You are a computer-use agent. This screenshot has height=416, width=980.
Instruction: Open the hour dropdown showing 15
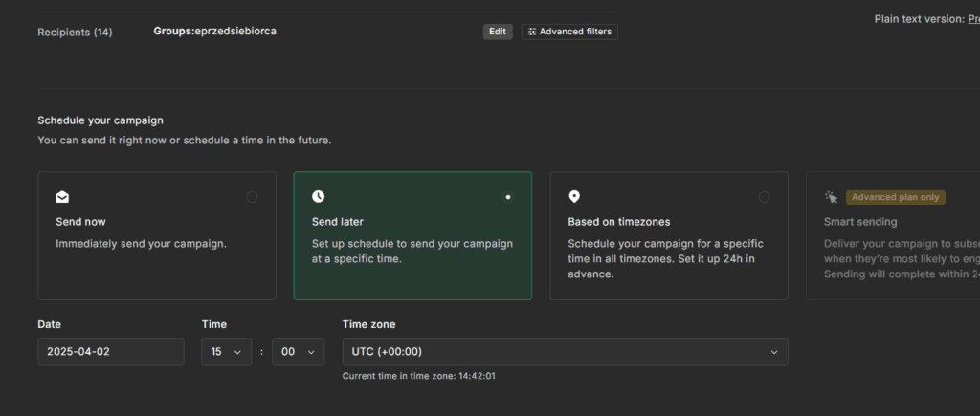click(x=226, y=352)
